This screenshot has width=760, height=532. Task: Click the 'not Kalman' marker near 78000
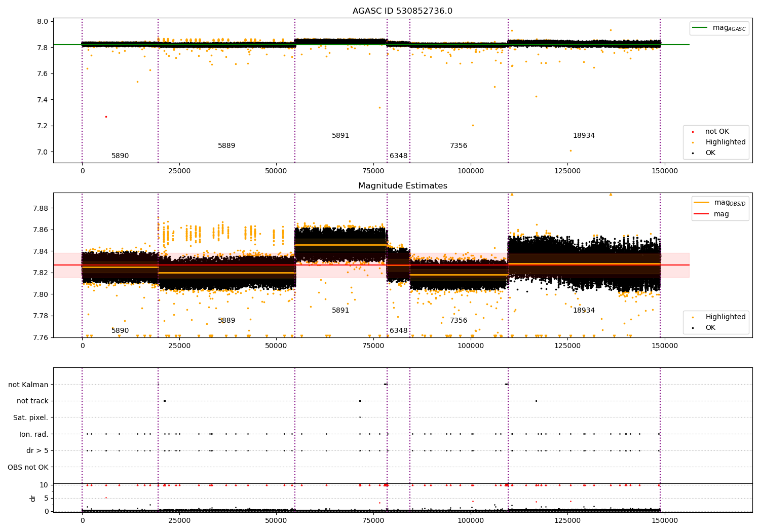pyautogui.click(x=386, y=384)
